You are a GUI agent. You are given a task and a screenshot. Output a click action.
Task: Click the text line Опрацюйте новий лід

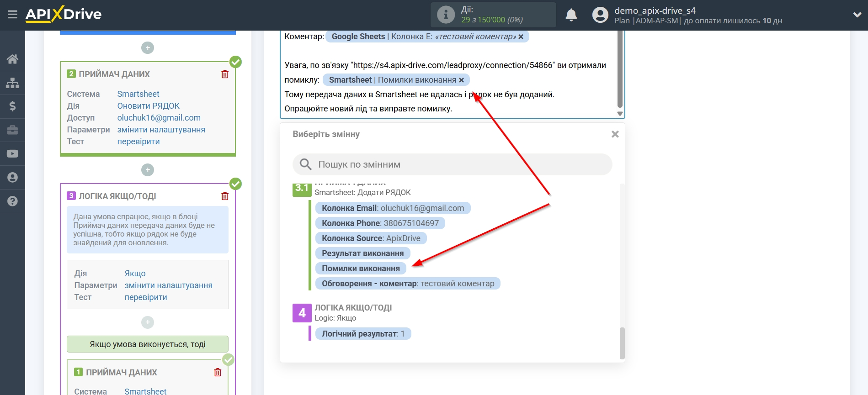(368, 109)
